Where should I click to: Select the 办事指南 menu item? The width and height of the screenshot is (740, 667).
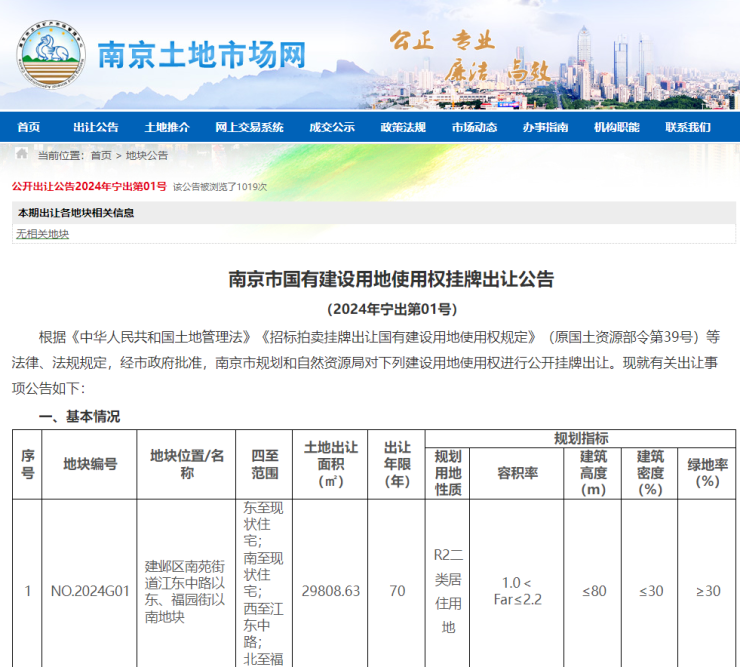[x=545, y=127]
